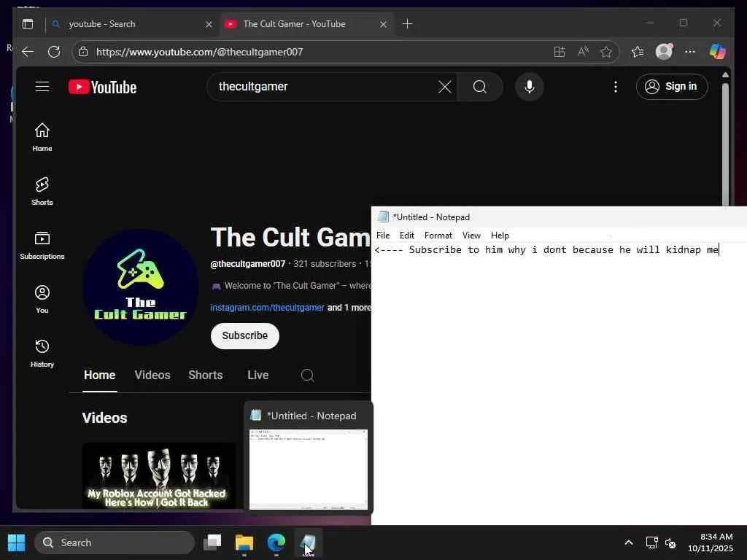The width and height of the screenshot is (747, 560).
Task: Open YouTube settings three-dot menu
Action: [616, 87]
